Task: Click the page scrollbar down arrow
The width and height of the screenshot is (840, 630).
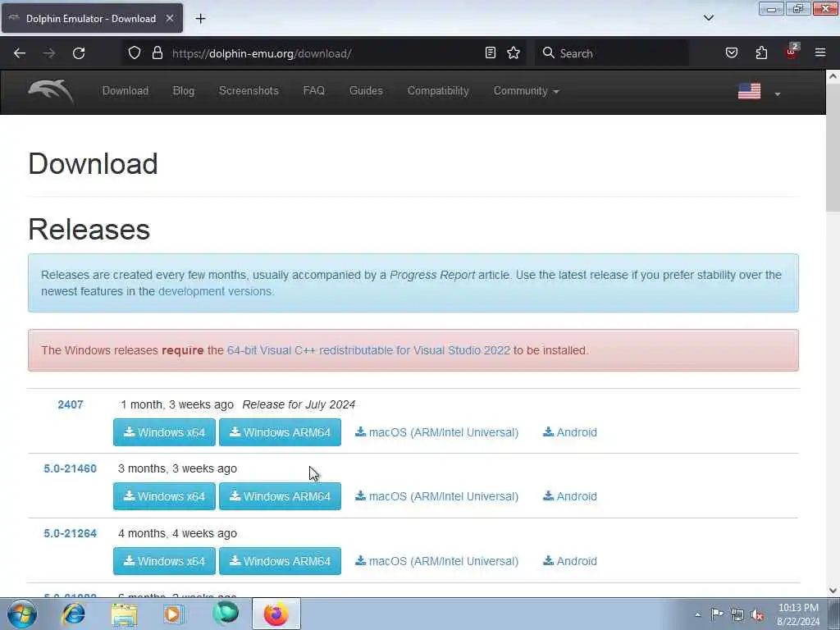Action: tap(833, 591)
